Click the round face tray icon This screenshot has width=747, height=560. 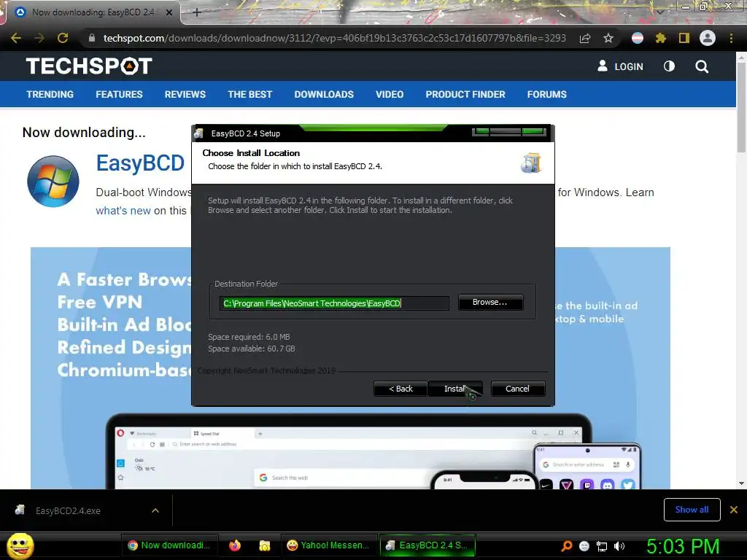point(584,546)
